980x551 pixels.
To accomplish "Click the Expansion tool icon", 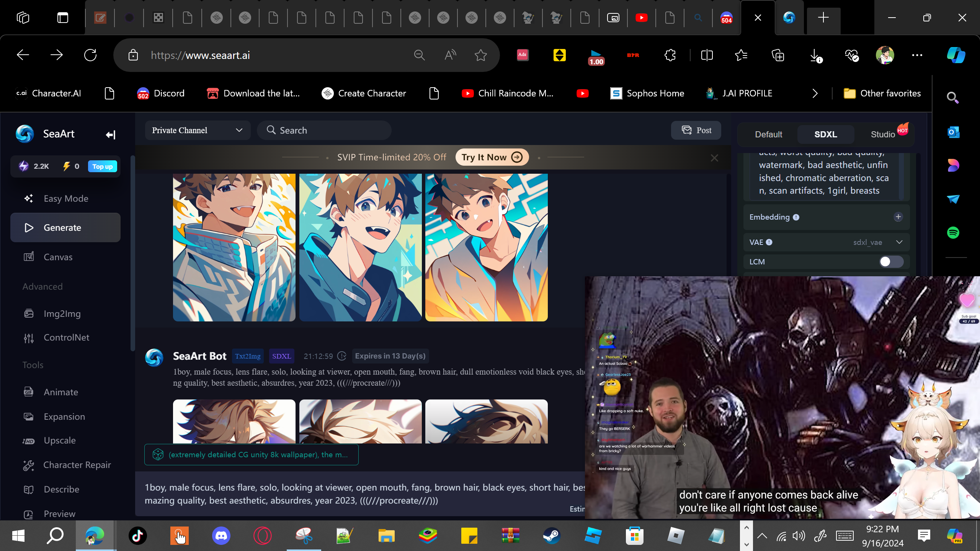I will tap(29, 417).
